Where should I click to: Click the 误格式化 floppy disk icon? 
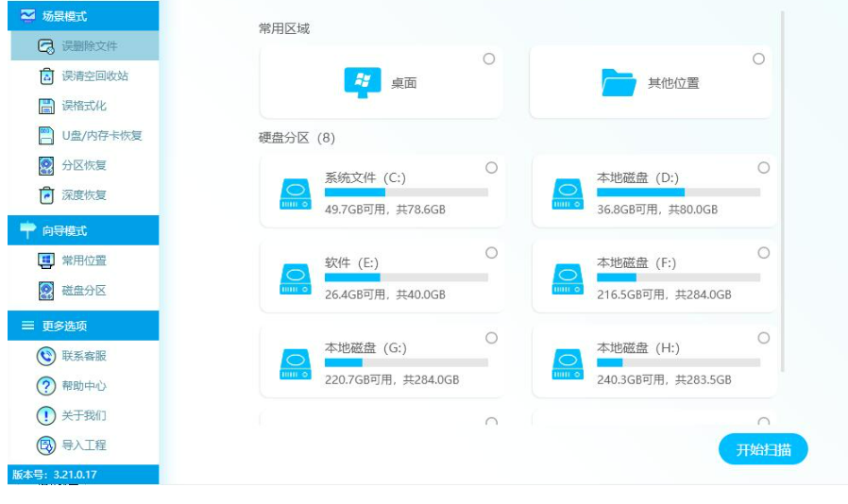[45, 107]
